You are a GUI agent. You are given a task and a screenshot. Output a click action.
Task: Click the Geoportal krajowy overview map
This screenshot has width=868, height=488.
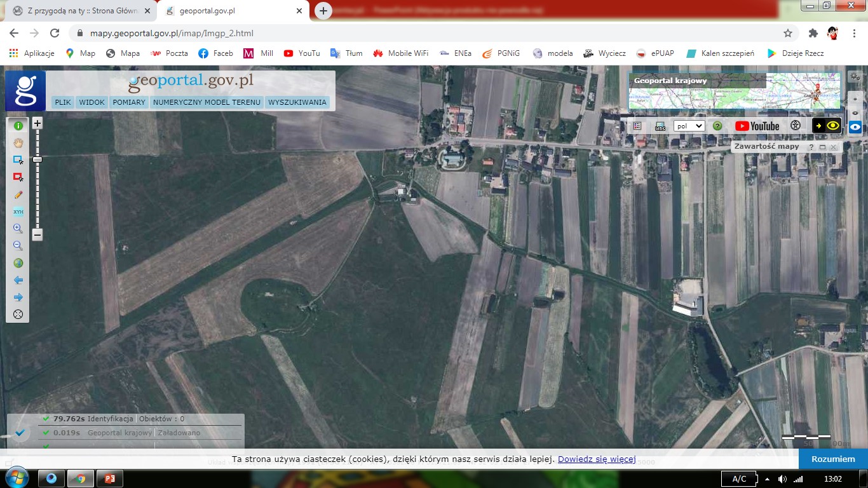coord(734,91)
